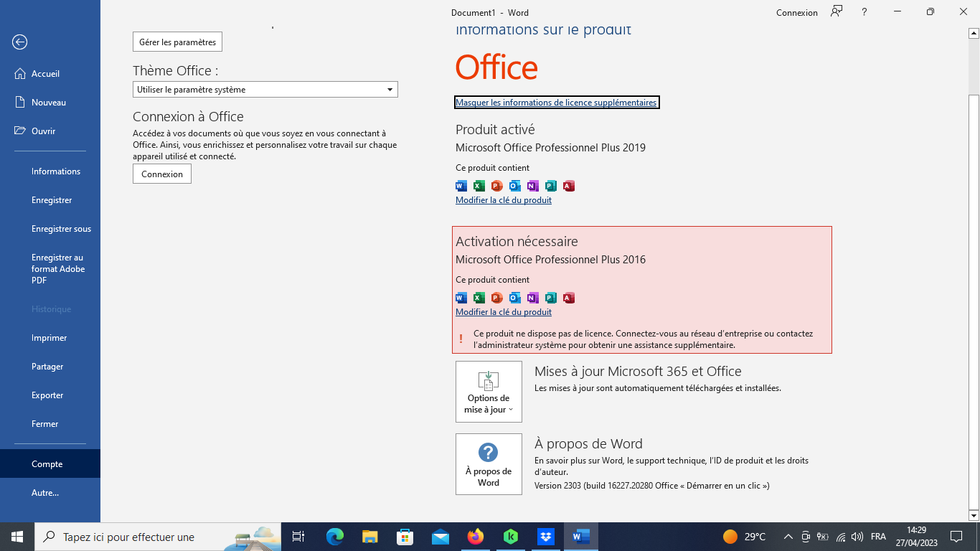Open Dropbox from the taskbar
Viewport: 980px width, 551px height.
546,537
